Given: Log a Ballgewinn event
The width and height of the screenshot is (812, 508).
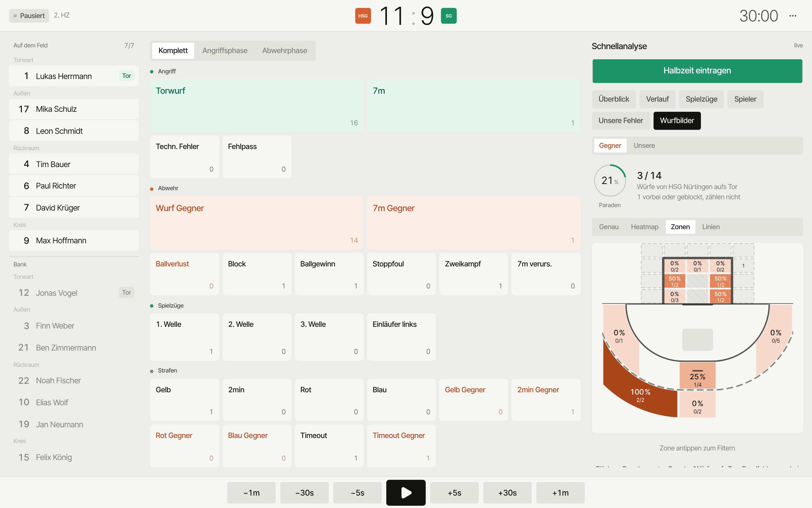Looking at the screenshot, I should pyautogui.click(x=329, y=274).
